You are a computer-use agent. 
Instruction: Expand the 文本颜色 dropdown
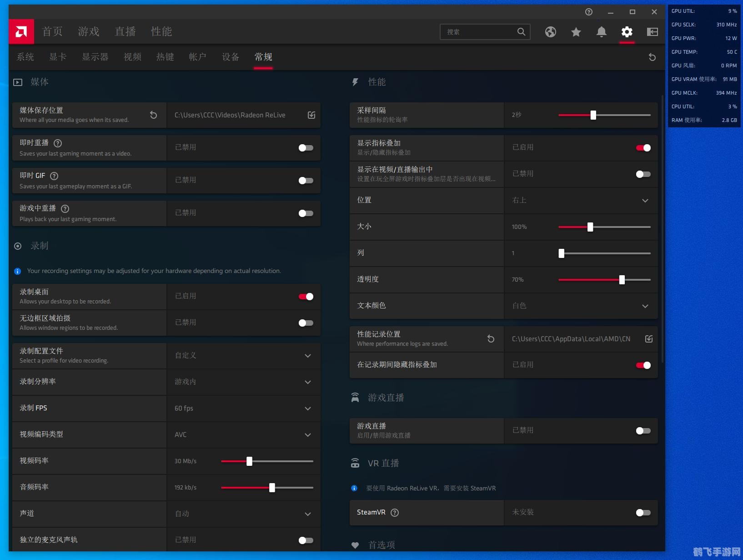tap(645, 306)
